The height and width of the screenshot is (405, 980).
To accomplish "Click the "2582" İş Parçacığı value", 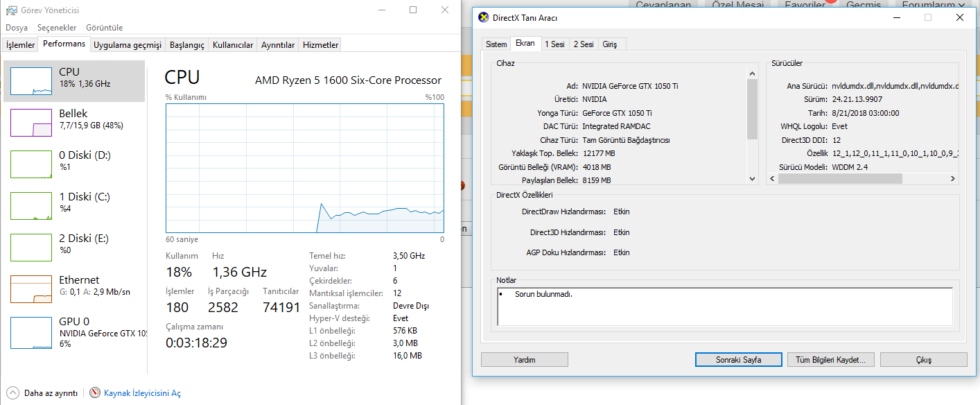I will 223,307.
